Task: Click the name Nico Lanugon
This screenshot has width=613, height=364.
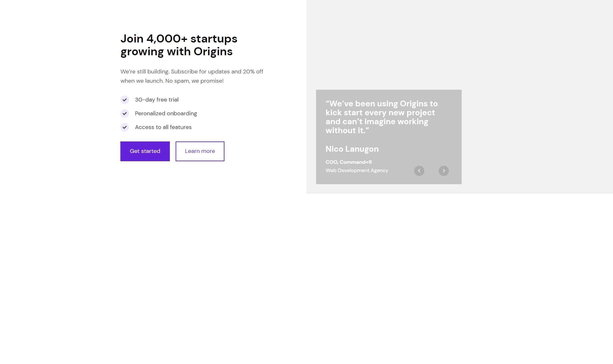Action: pyautogui.click(x=352, y=149)
